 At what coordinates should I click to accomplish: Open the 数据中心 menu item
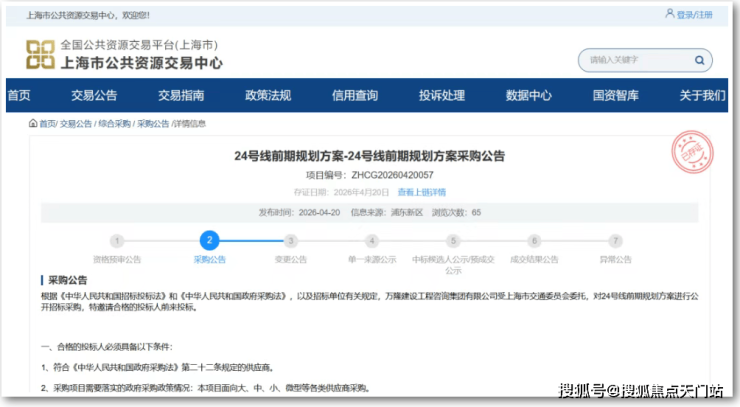click(529, 95)
